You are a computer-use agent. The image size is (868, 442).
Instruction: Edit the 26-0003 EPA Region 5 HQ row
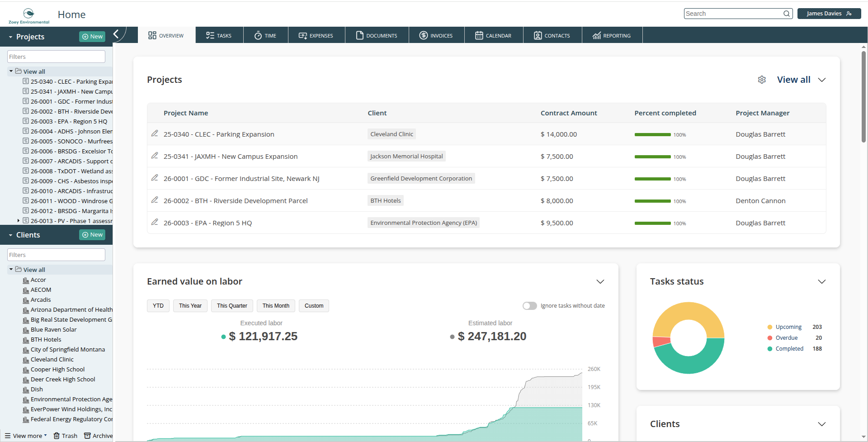coord(155,222)
